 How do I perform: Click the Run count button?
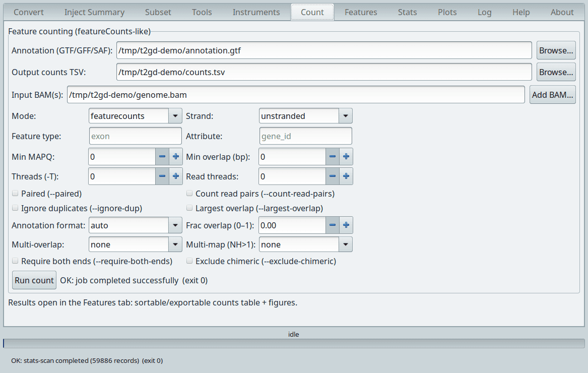34,280
